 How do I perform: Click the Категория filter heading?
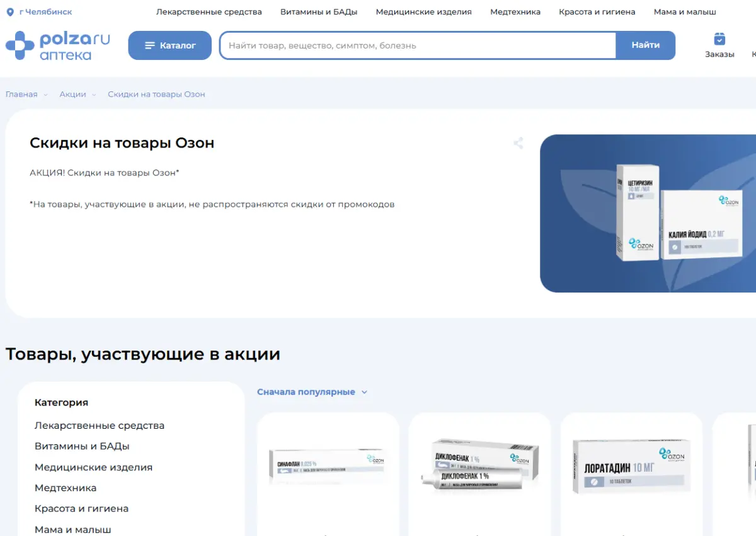click(x=61, y=402)
